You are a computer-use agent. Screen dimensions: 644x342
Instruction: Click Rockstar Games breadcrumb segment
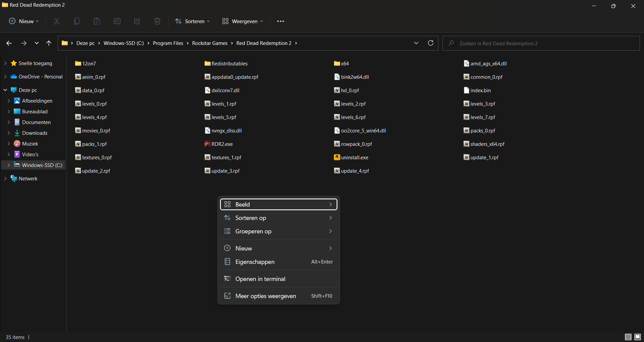(210, 43)
